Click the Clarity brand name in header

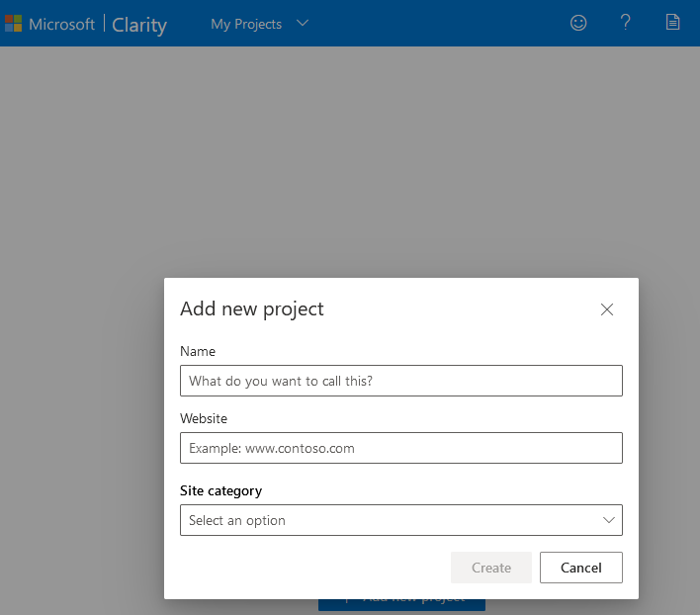139,25
